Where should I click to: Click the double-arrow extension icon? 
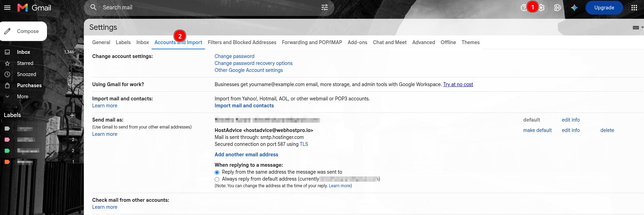click(557, 8)
